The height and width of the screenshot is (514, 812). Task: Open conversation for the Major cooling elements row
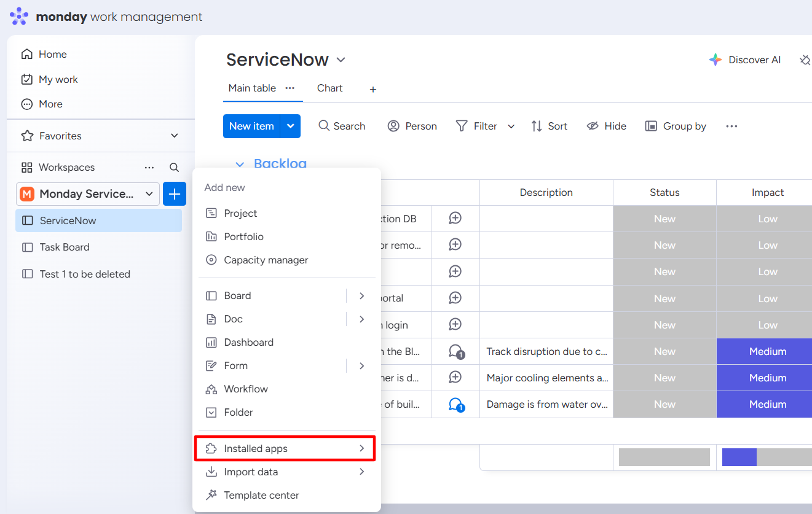click(x=455, y=377)
